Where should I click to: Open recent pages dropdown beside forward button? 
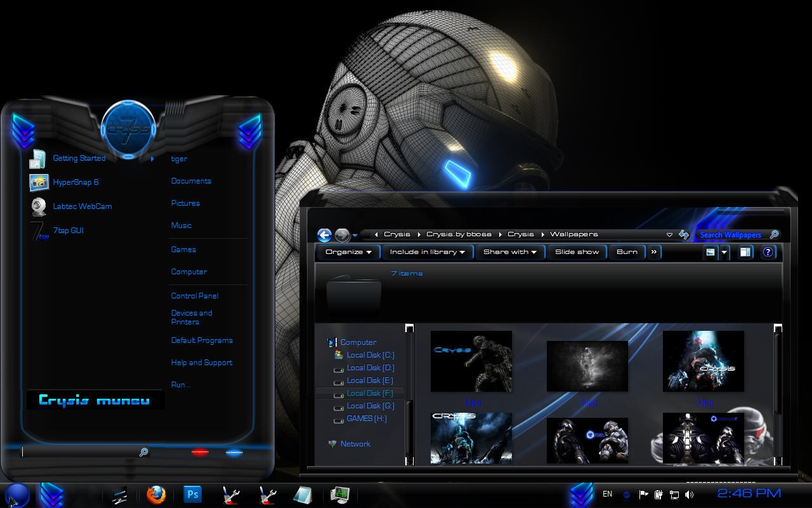(x=355, y=236)
